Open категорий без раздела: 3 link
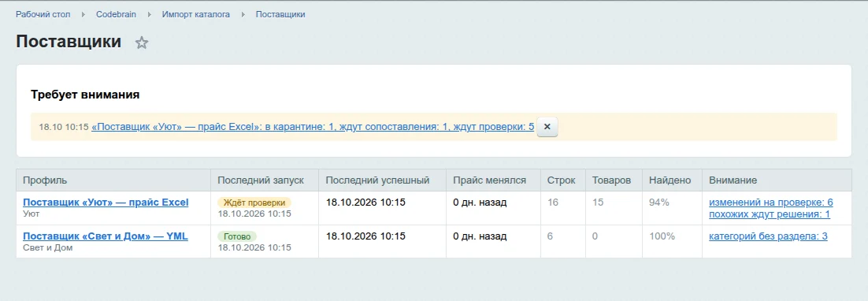This screenshot has height=301, width=868. (768, 236)
